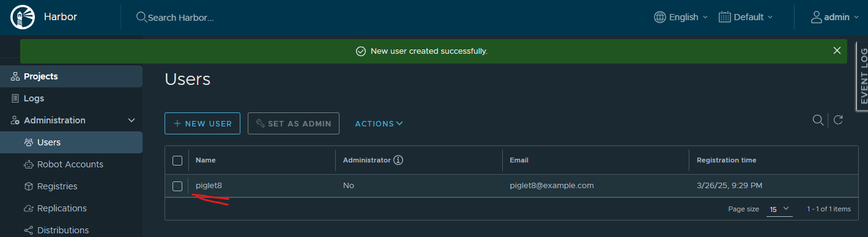Click the globe language icon
Screen dimensions: 868x237
(x=660, y=17)
